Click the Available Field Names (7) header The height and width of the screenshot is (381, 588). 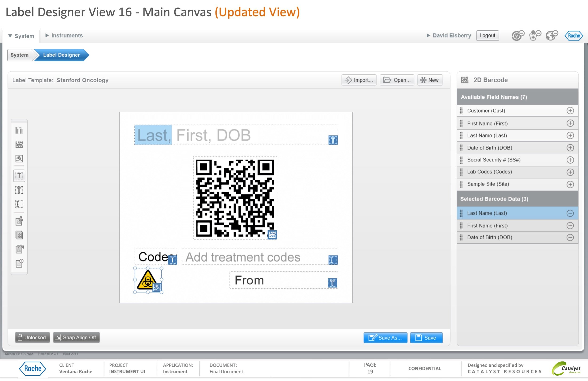tap(517, 97)
